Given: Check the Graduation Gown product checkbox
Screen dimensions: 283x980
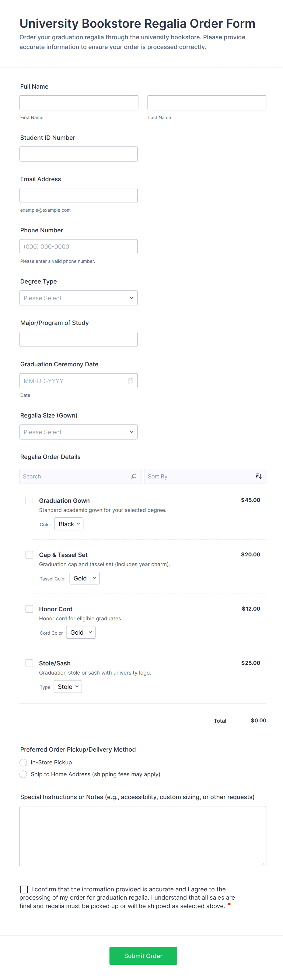Looking at the screenshot, I should tap(29, 500).
